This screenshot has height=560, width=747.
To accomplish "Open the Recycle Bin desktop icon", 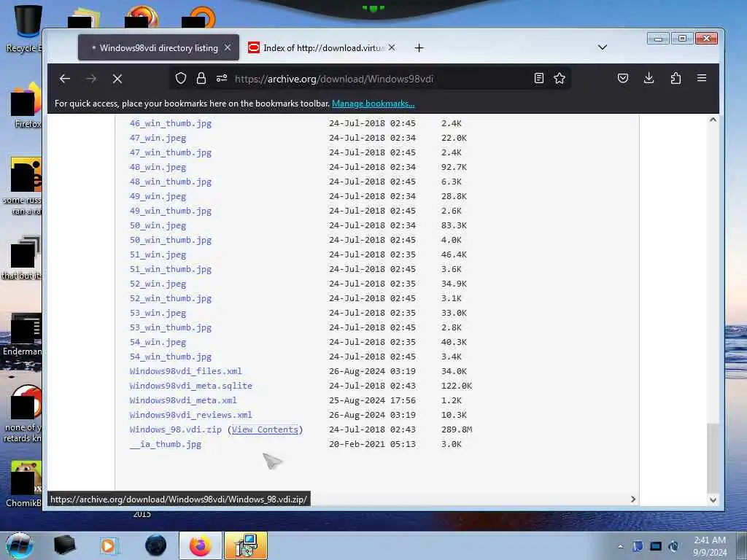I will click(25, 28).
